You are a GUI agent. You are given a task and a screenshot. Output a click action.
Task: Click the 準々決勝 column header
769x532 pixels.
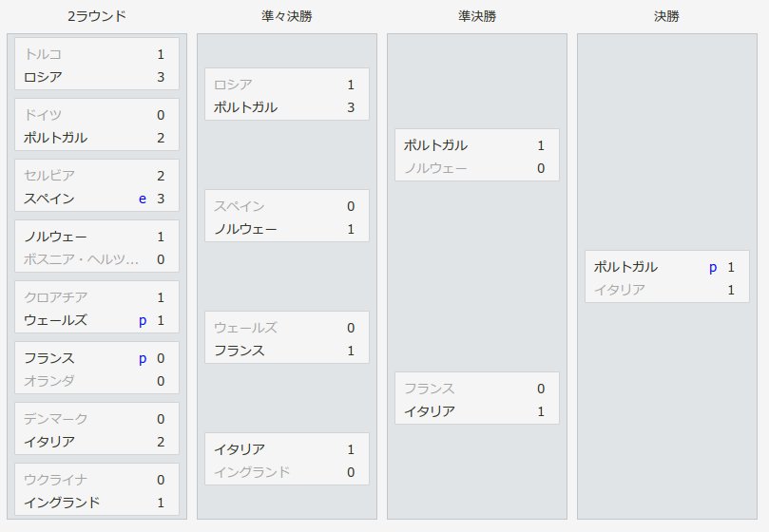click(287, 16)
